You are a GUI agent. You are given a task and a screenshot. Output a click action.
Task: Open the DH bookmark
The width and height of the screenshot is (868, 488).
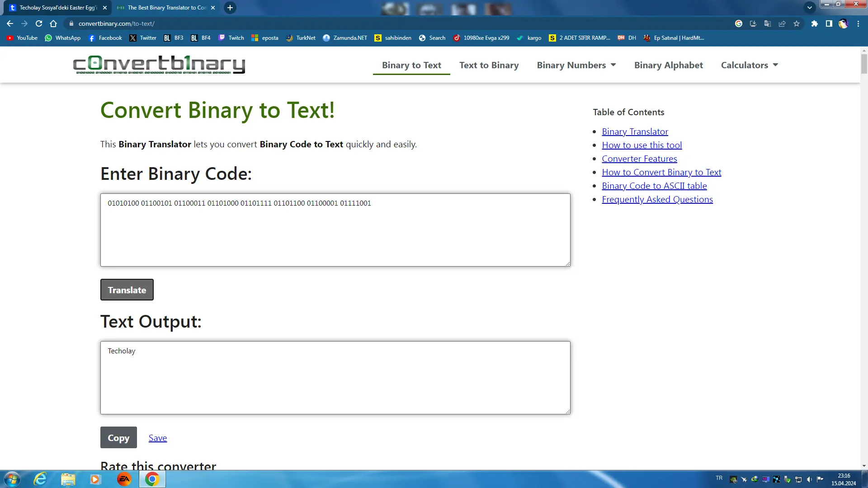(627, 38)
